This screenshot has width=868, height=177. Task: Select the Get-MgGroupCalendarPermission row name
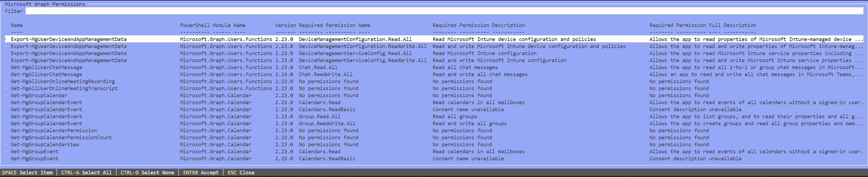[53, 131]
